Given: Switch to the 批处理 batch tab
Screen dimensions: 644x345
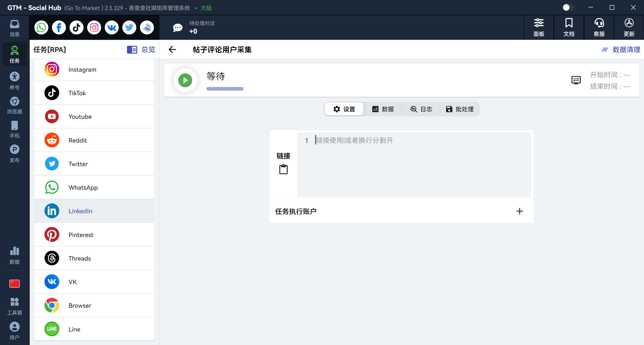Looking at the screenshot, I should [x=460, y=109].
